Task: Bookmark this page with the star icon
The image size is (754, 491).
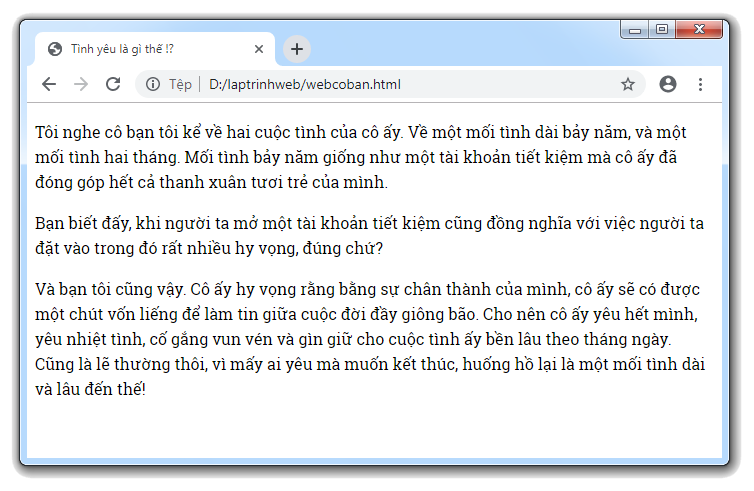Action: (x=628, y=85)
